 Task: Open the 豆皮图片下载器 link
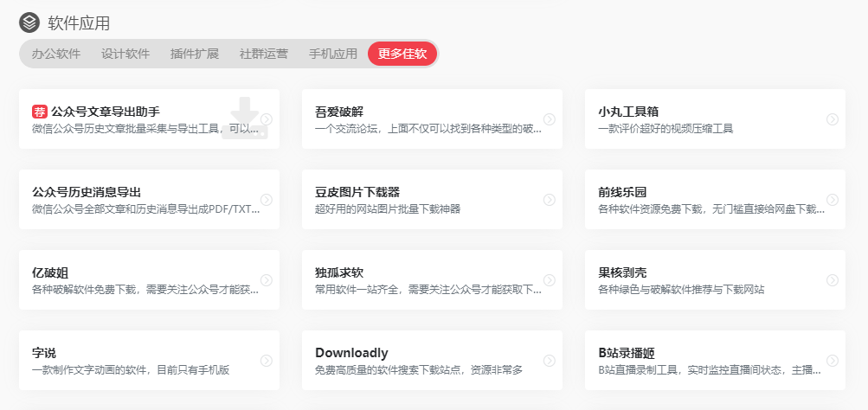click(357, 193)
